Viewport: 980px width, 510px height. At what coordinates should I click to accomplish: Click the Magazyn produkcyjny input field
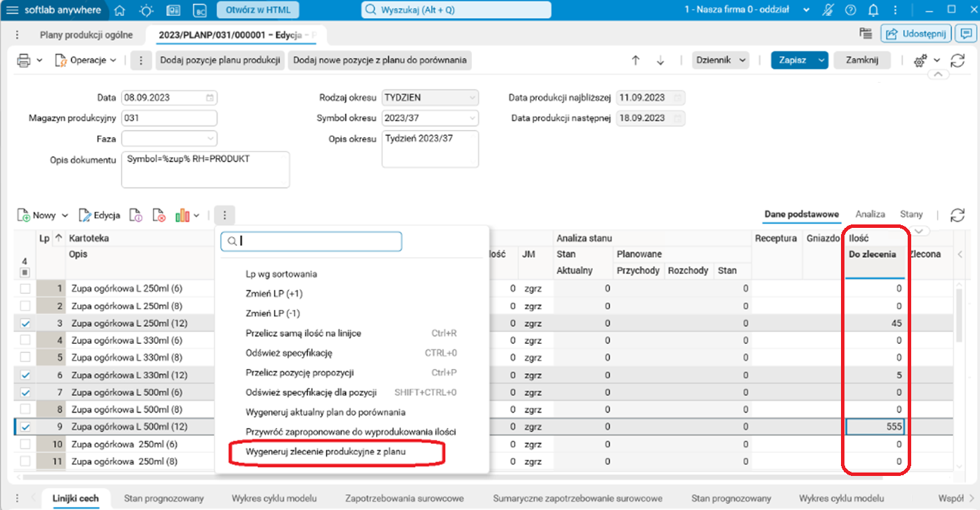tap(169, 118)
